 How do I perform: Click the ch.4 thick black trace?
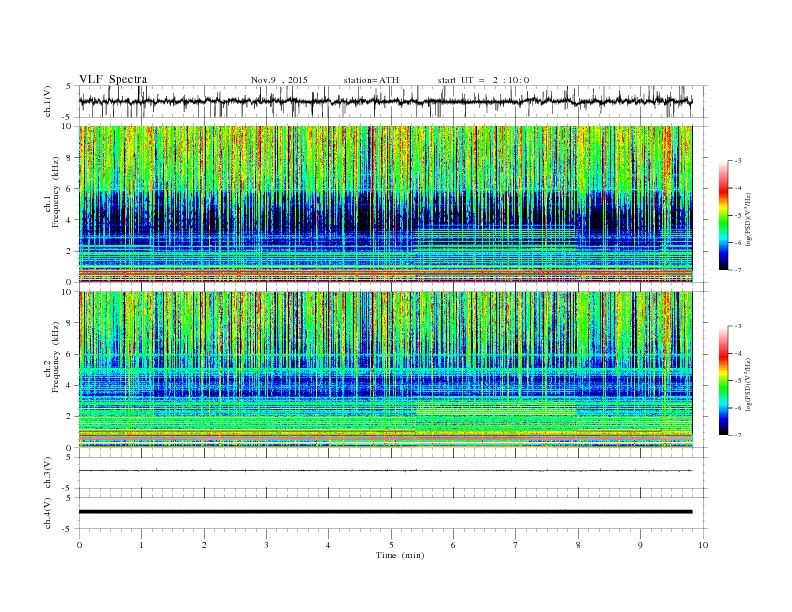[386, 512]
